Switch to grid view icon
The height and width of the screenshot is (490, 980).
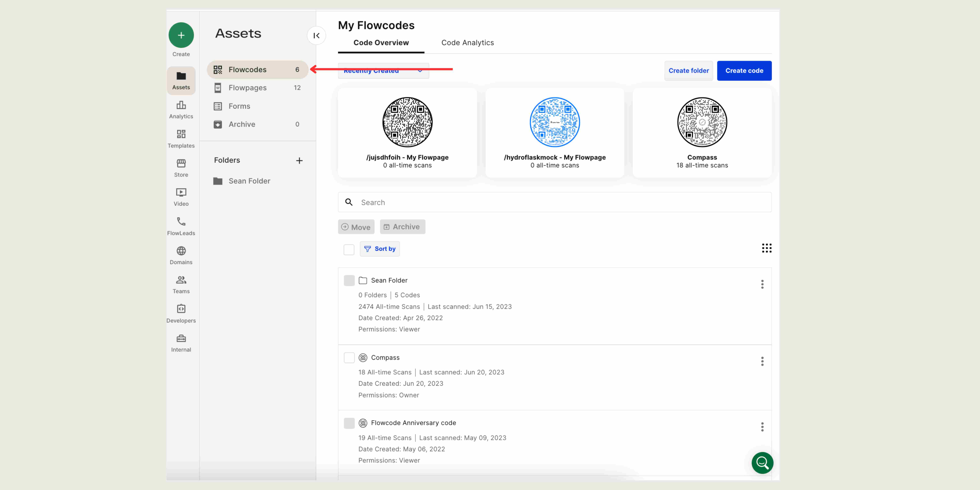click(767, 248)
